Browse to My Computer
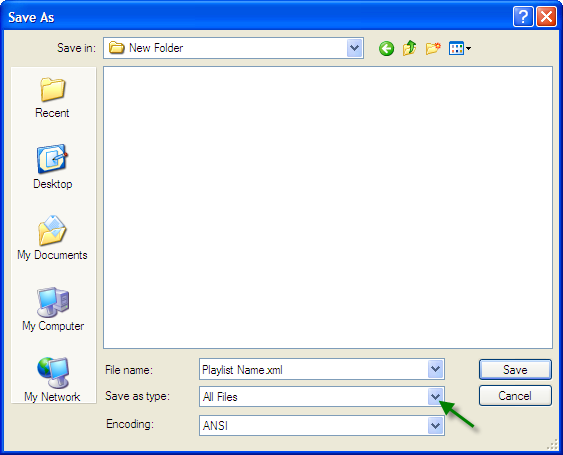The height and width of the screenshot is (455, 563). pyautogui.click(x=53, y=309)
